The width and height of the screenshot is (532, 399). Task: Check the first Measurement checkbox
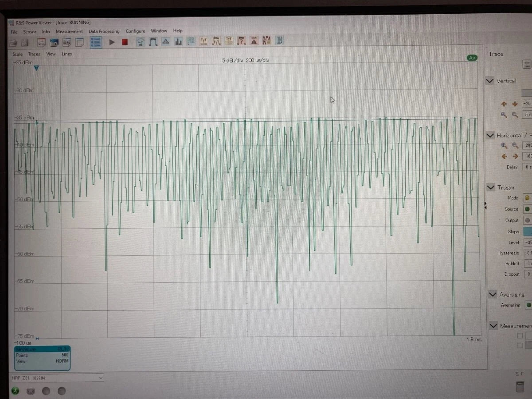click(x=520, y=336)
